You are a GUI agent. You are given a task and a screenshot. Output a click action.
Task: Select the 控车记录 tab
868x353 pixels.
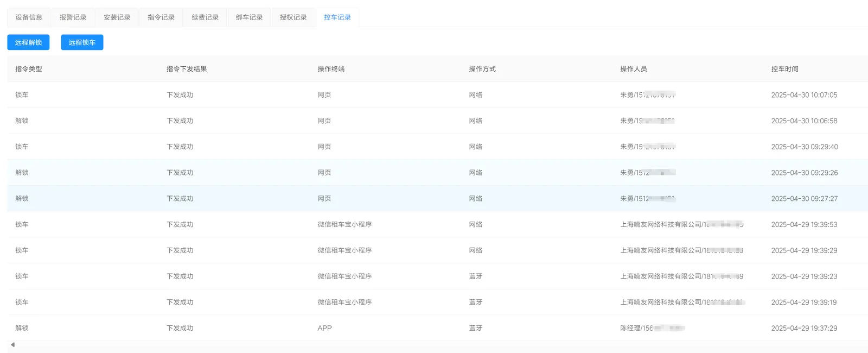pos(337,17)
